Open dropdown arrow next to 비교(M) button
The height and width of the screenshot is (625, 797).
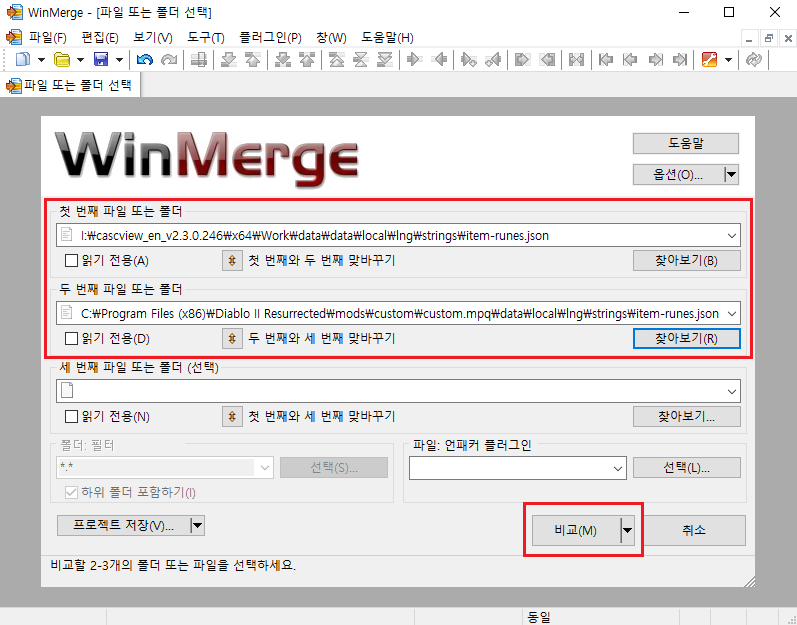627,530
